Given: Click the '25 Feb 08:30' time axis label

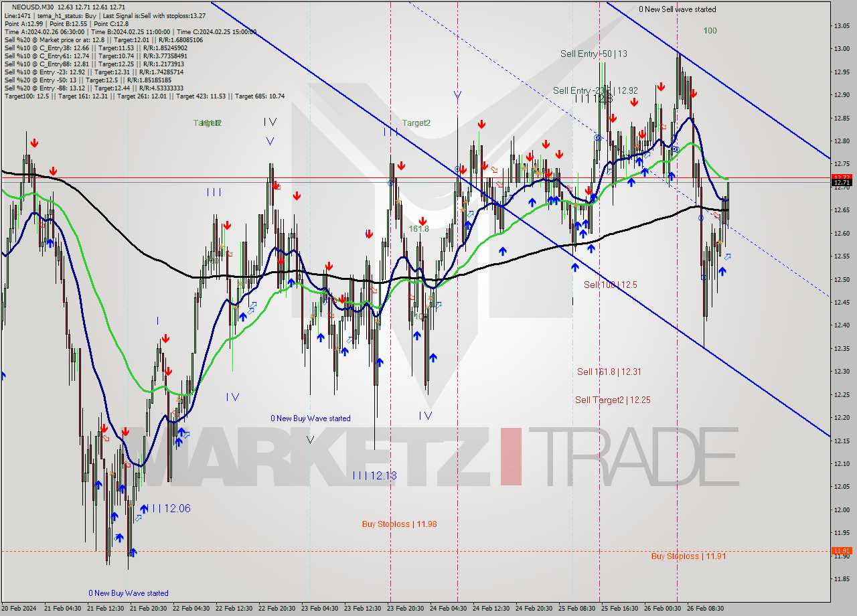Looking at the screenshot, I should [576, 608].
